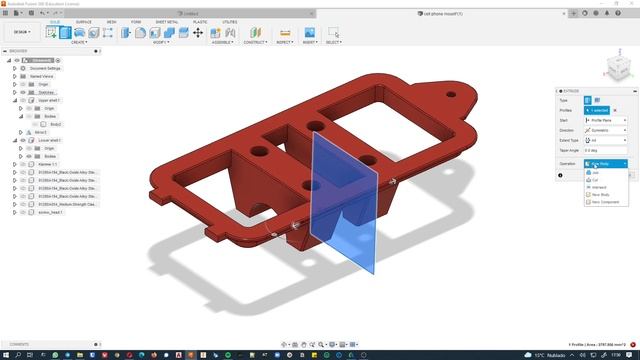
Task: Click the Save icon in top bar
Action: (31, 13)
